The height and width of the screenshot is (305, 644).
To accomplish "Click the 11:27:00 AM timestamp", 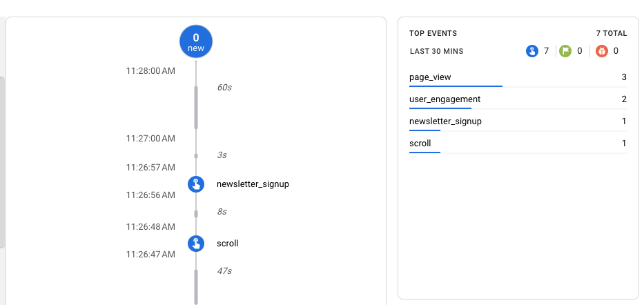I will coord(150,139).
